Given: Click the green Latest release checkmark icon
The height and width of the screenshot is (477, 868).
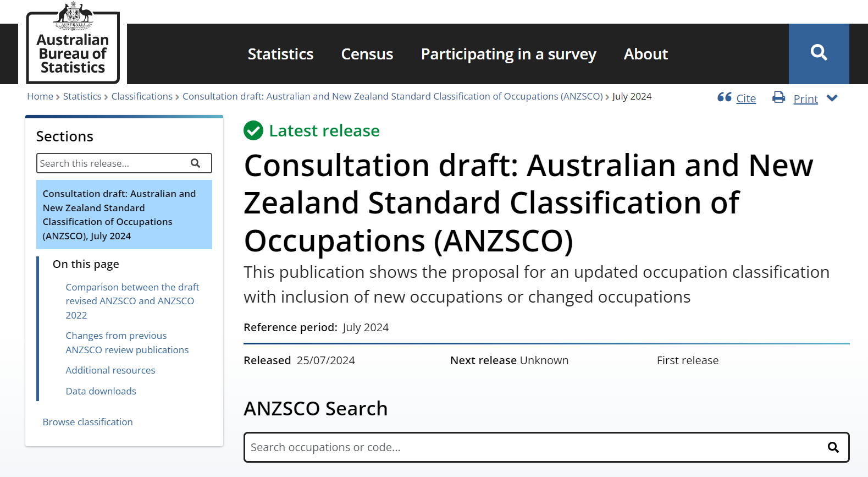Looking at the screenshot, I should pos(253,131).
